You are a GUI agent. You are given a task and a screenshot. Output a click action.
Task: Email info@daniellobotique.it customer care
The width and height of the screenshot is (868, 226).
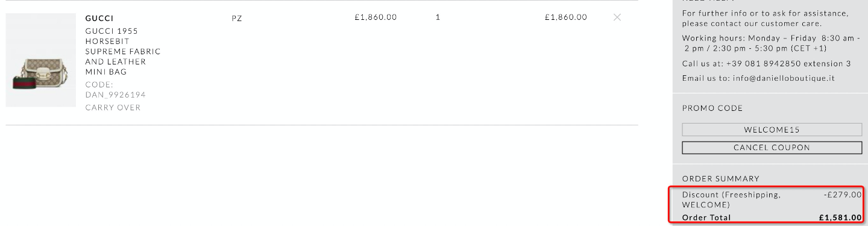point(758,78)
